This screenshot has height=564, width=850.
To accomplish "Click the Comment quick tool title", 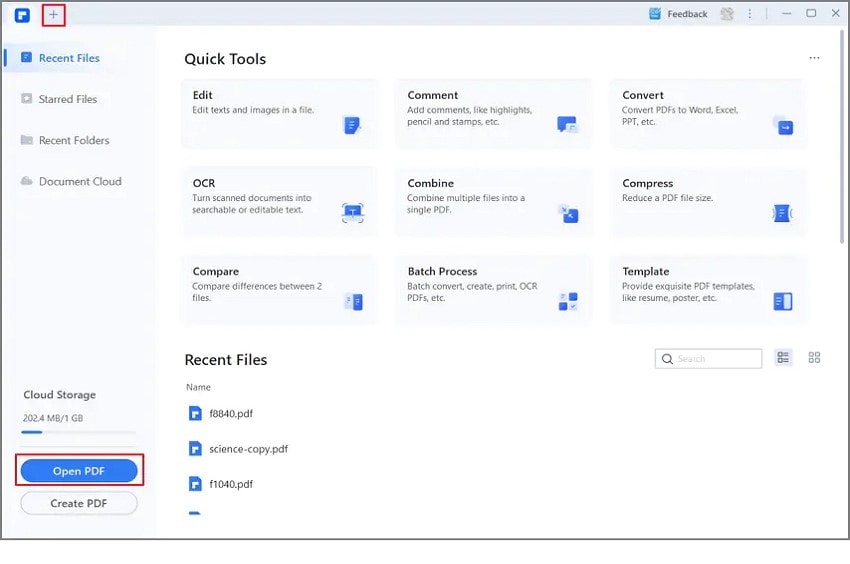I will [433, 95].
